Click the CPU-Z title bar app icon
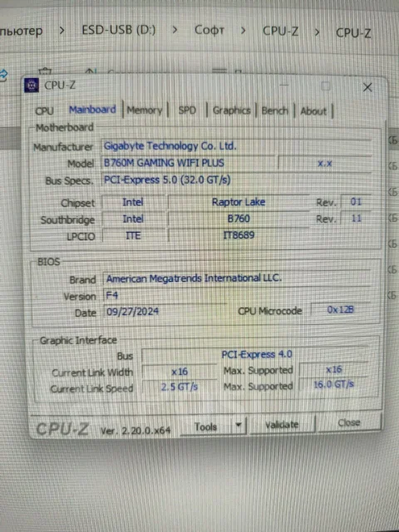 click(32, 85)
